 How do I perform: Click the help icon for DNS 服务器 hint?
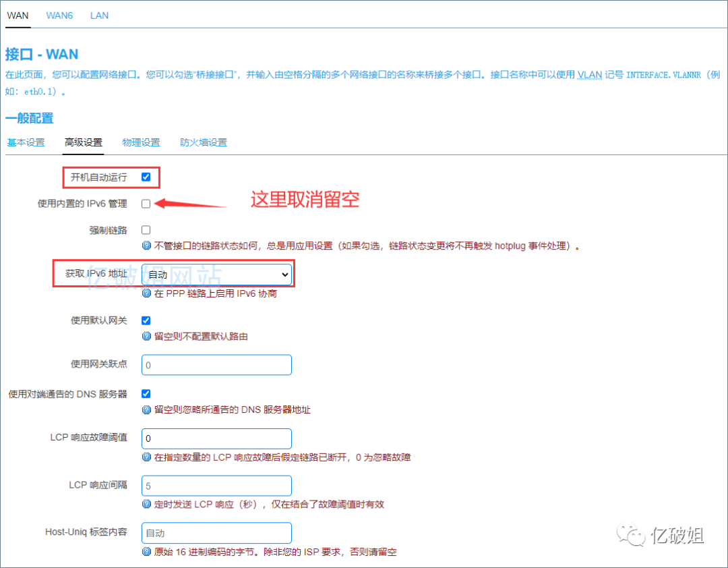pos(146,409)
